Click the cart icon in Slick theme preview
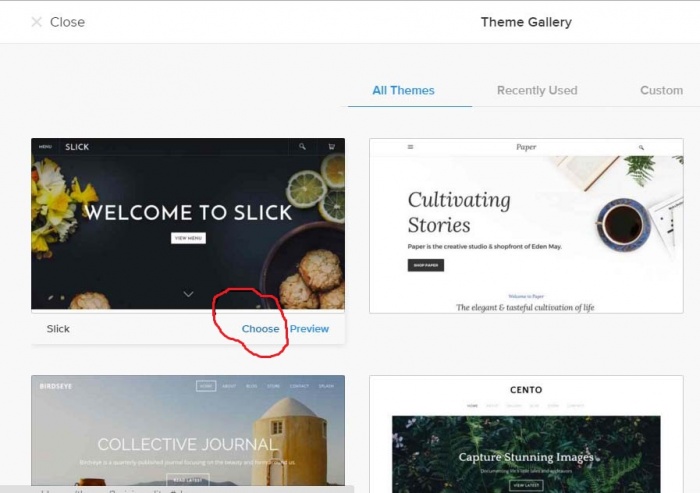The height and width of the screenshot is (493, 700). [x=331, y=147]
